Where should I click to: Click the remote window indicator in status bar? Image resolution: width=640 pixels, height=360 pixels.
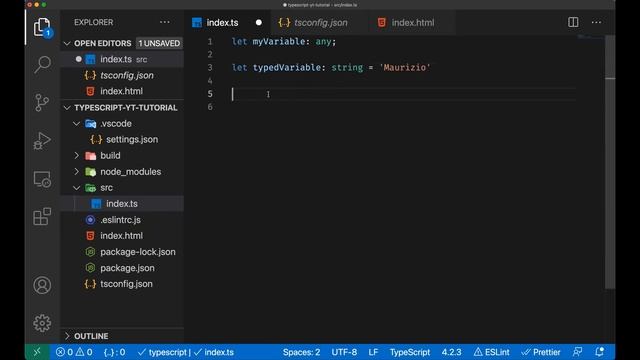pyautogui.click(x=37, y=352)
